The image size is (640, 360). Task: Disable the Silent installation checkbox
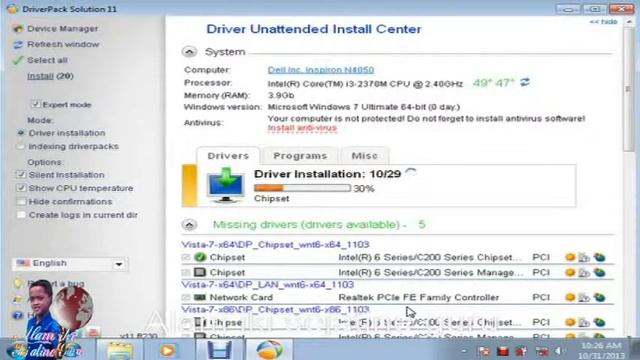[x=21, y=175]
